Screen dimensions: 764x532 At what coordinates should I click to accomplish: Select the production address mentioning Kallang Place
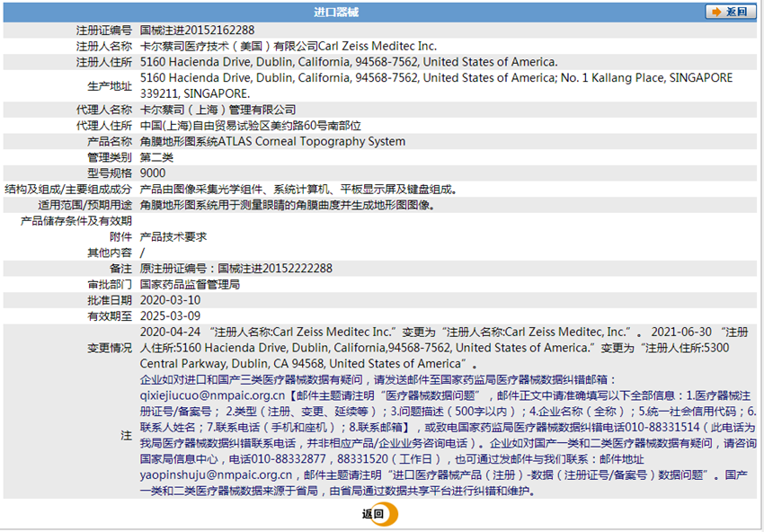point(437,85)
